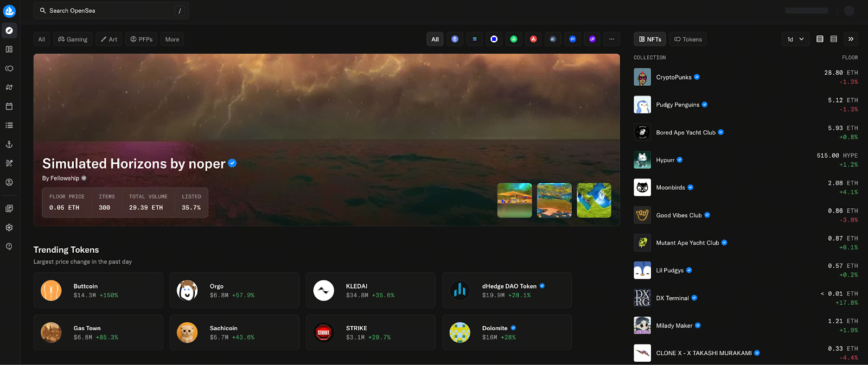Open the Milady Maker collection row
The height and width of the screenshot is (365, 868).
(x=746, y=325)
